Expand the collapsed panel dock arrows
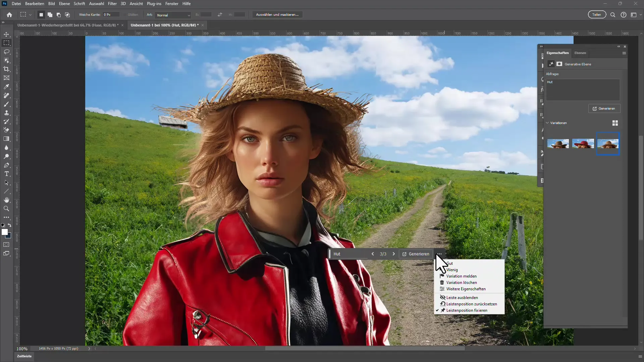Viewport: 644px width, 362px height. click(541, 47)
